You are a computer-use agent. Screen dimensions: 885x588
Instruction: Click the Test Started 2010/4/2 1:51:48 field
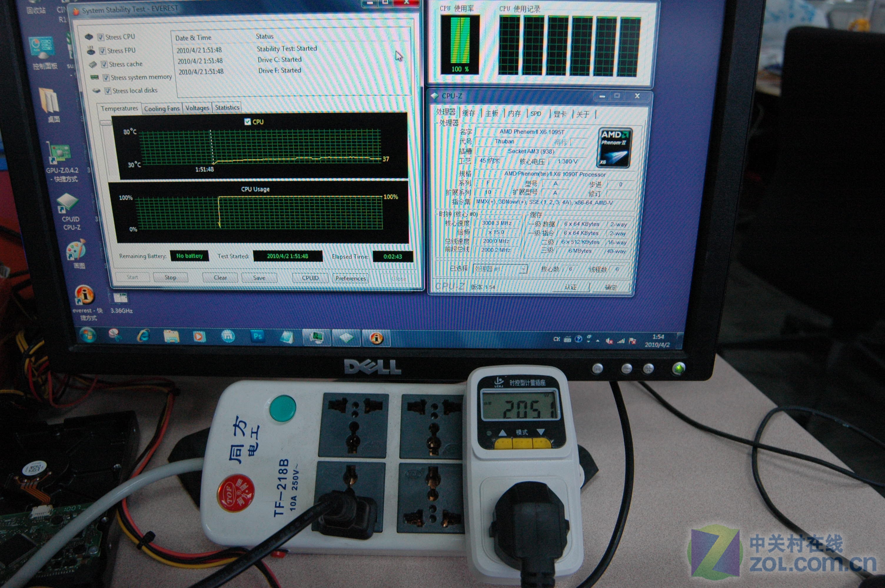coord(288,256)
